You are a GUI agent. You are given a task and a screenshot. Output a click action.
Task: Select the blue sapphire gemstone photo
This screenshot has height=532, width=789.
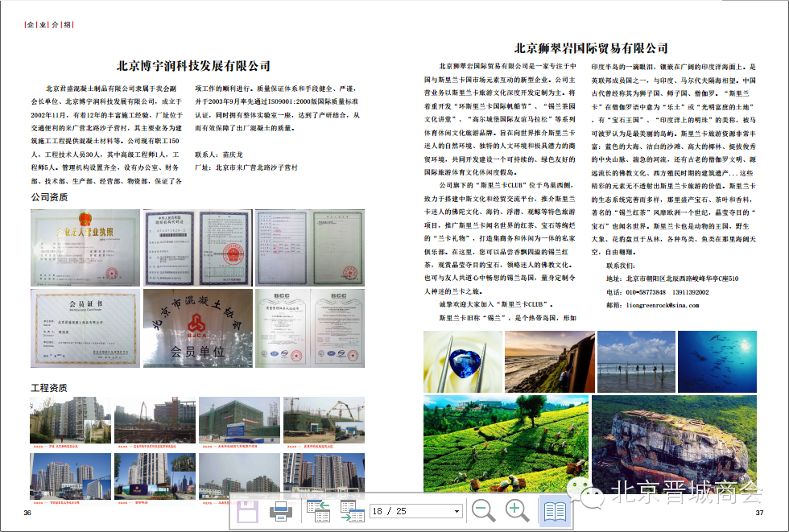click(x=463, y=361)
